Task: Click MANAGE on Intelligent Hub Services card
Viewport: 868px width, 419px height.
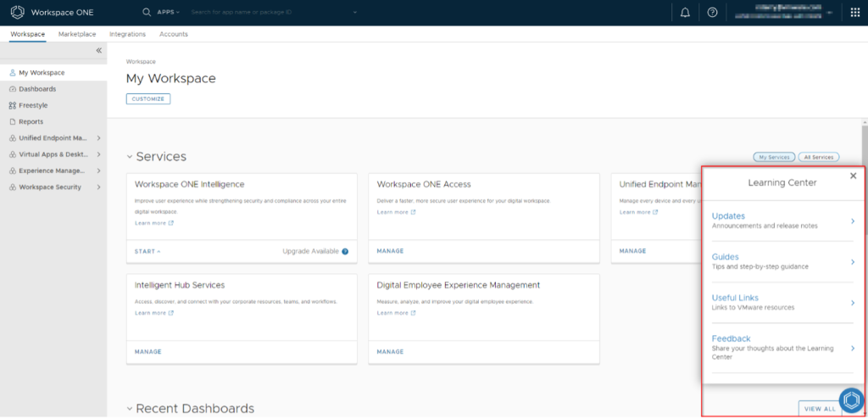Action: pos(147,352)
